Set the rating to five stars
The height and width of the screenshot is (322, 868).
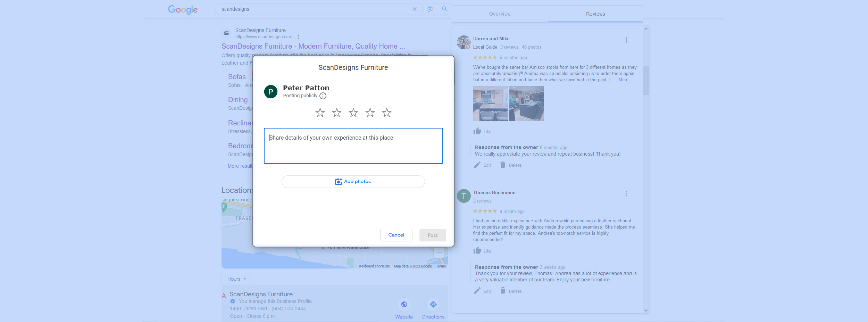pyautogui.click(x=387, y=112)
